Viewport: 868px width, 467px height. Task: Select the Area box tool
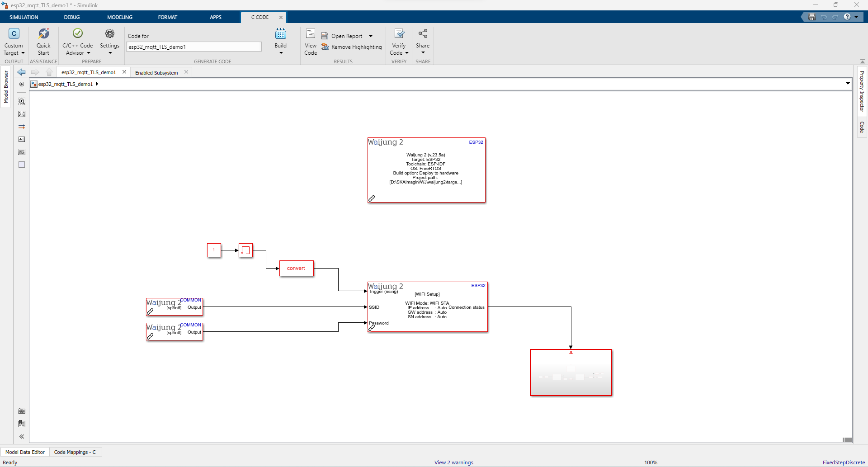click(x=22, y=165)
